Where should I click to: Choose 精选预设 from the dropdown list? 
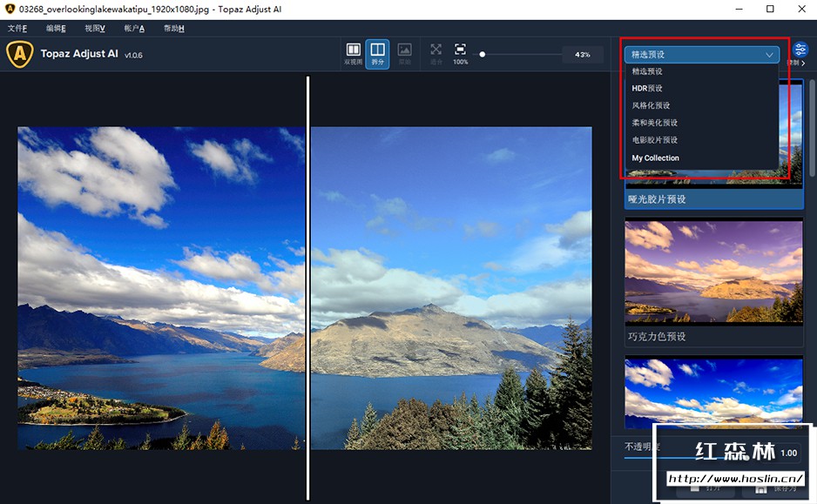702,71
